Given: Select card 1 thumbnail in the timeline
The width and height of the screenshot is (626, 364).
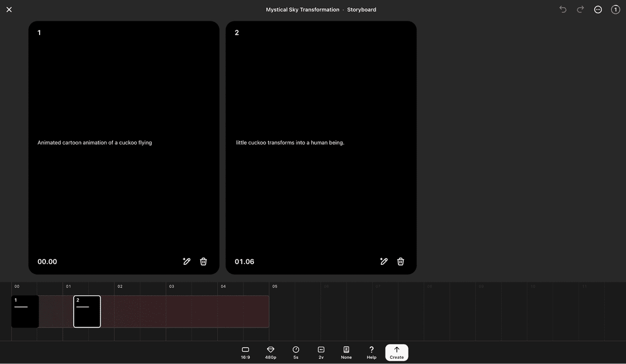Looking at the screenshot, I should pyautogui.click(x=25, y=311).
